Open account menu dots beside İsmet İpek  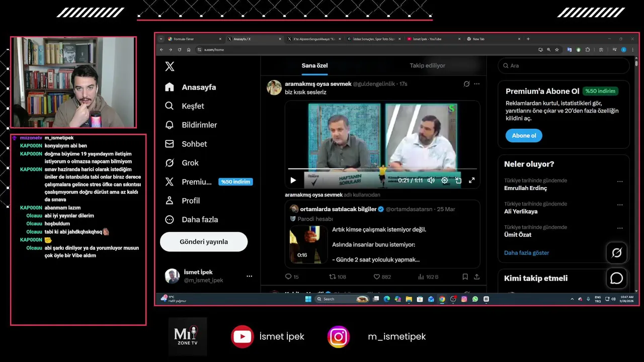[249, 276]
